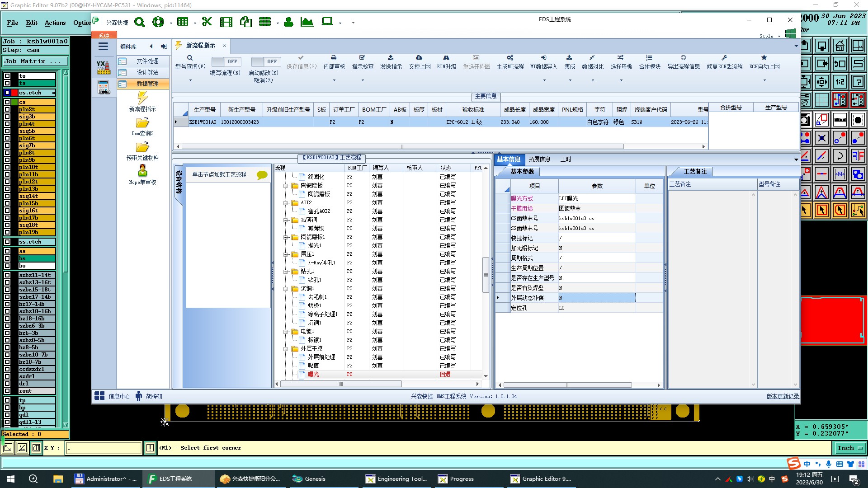Click the Job Matrix button
This screenshot has width=868, height=488.
(x=35, y=61)
